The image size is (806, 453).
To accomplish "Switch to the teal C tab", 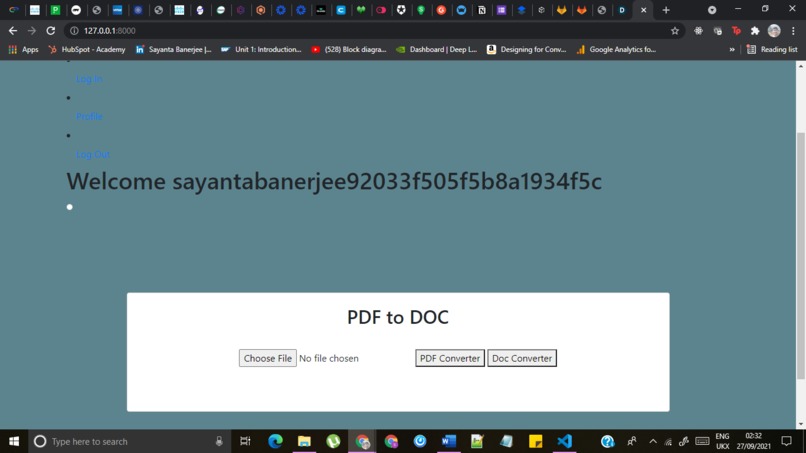I will 341,10.
